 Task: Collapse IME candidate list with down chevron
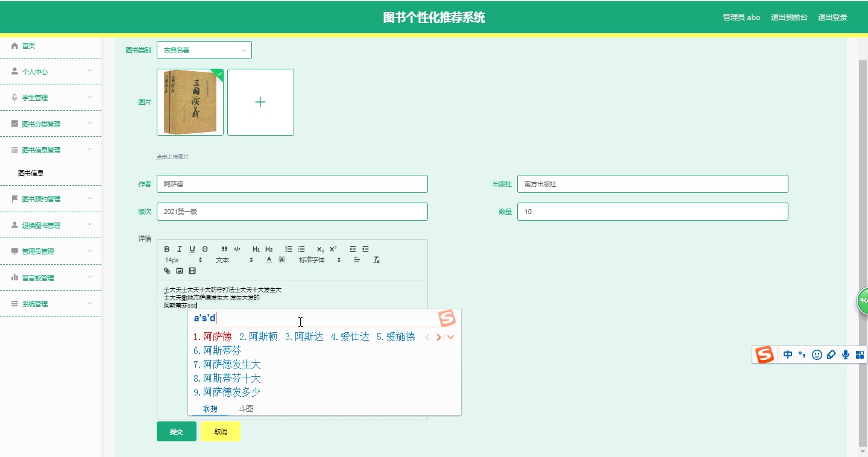tap(450, 337)
